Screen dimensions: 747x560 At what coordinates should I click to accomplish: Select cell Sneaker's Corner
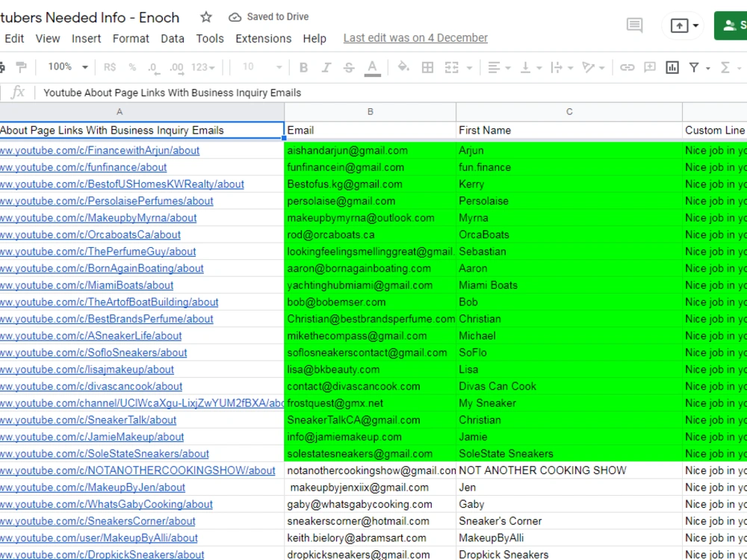tap(569, 521)
